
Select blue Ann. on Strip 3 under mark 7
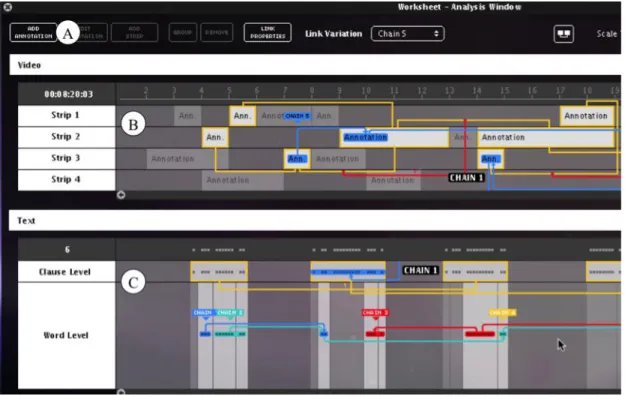coord(297,159)
